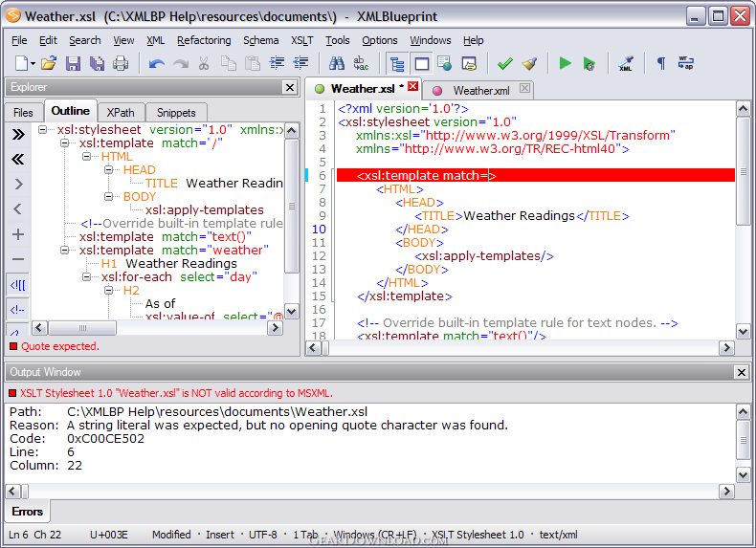Collapse the xsl:stylesheet root node
This screenshot has height=548, width=756.
(x=42, y=130)
